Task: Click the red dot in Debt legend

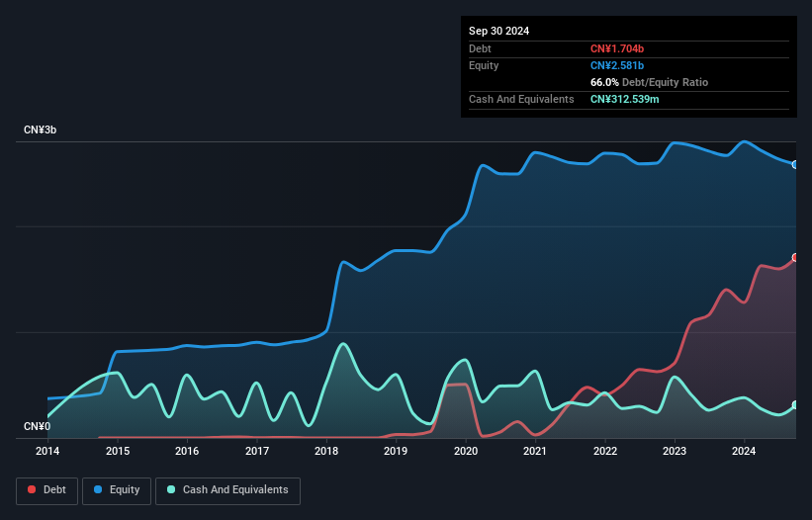Action: (x=32, y=490)
